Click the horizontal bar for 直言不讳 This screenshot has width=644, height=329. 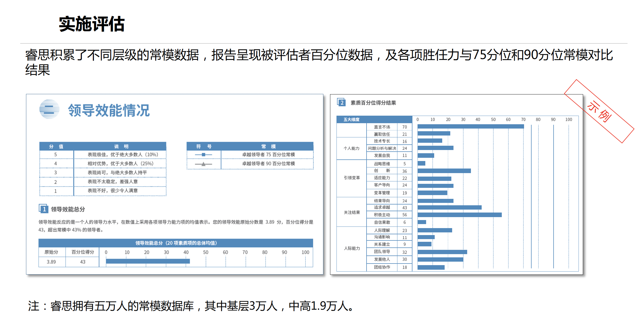pyautogui.click(x=471, y=126)
